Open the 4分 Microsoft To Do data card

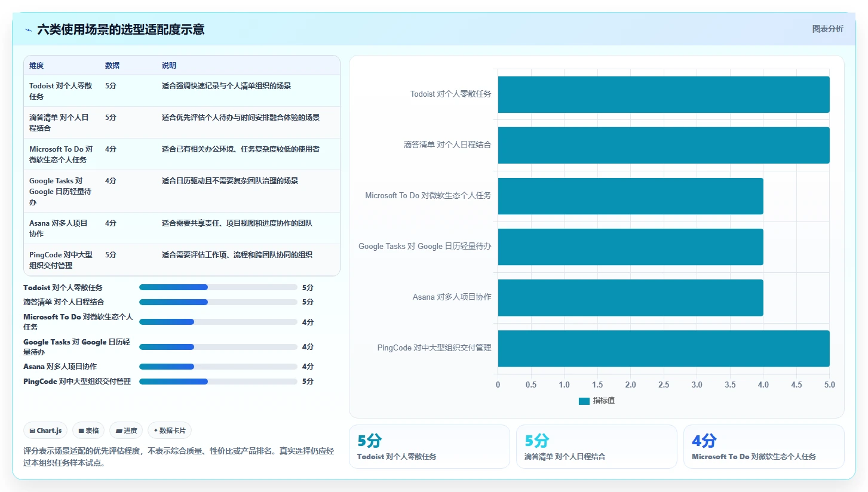[x=764, y=447]
